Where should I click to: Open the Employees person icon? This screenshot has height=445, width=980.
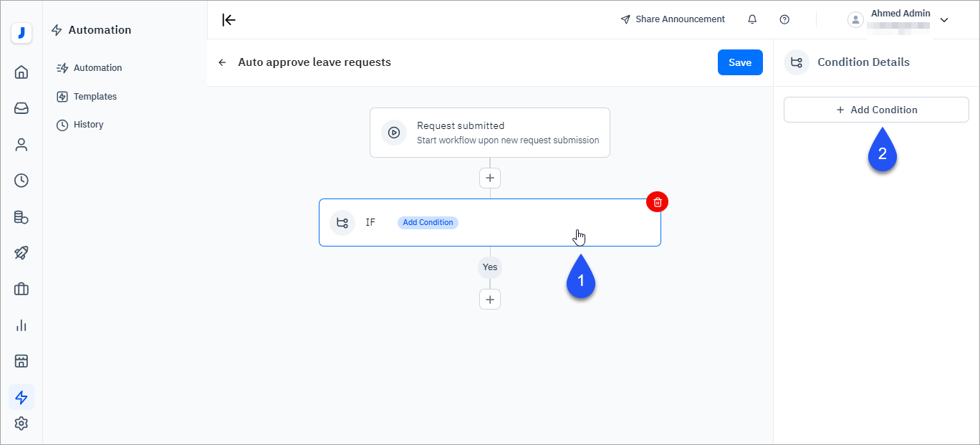[x=21, y=144]
